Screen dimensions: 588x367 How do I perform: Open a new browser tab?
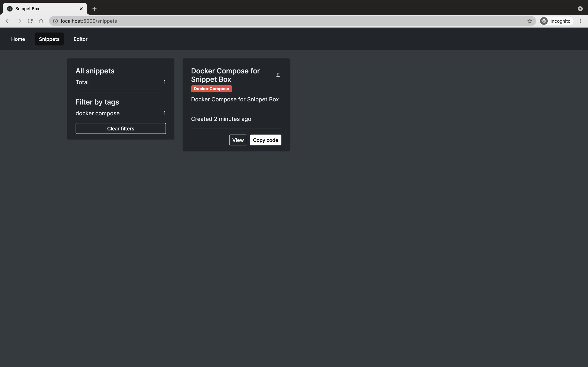tap(95, 9)
